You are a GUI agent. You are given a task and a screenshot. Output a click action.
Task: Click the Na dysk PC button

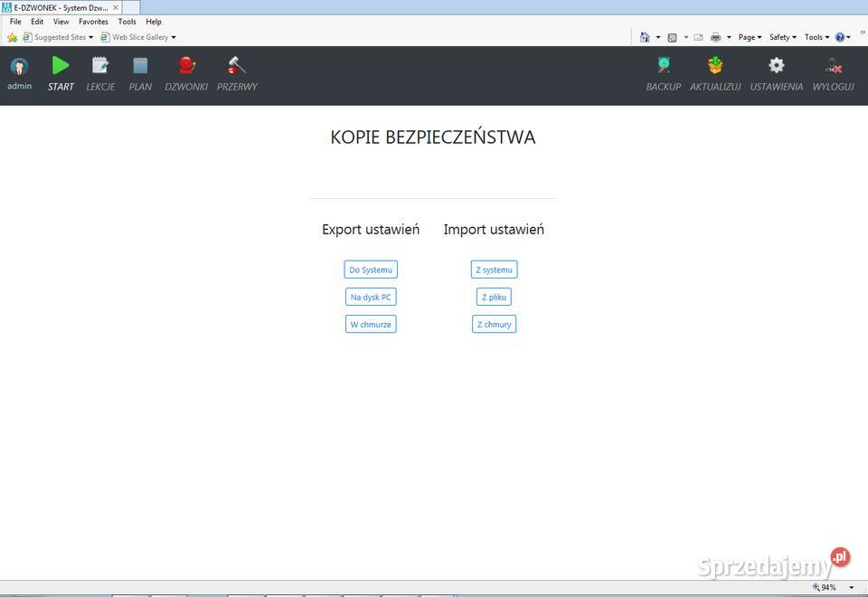371,297
